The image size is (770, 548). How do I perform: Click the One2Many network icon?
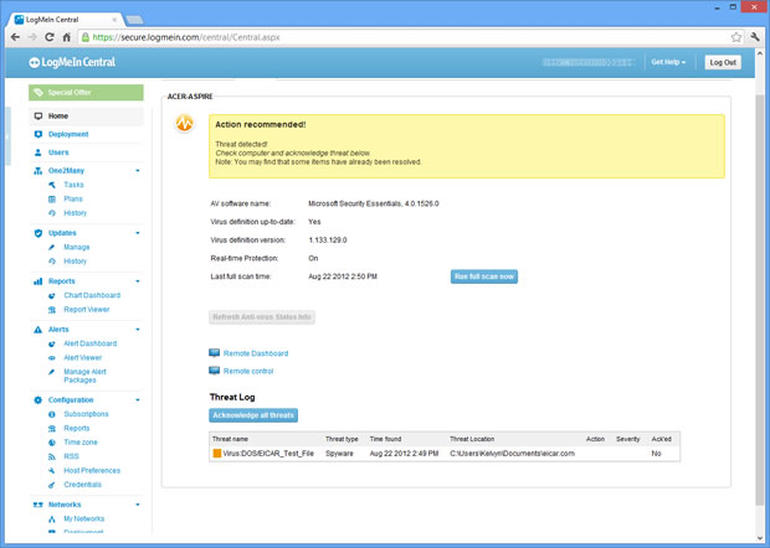point(38,171)
